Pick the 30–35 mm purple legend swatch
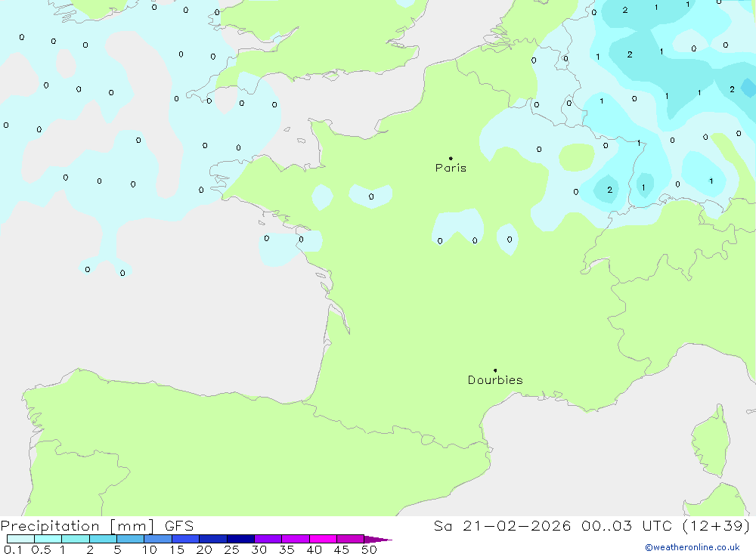 tap(268, 539)
